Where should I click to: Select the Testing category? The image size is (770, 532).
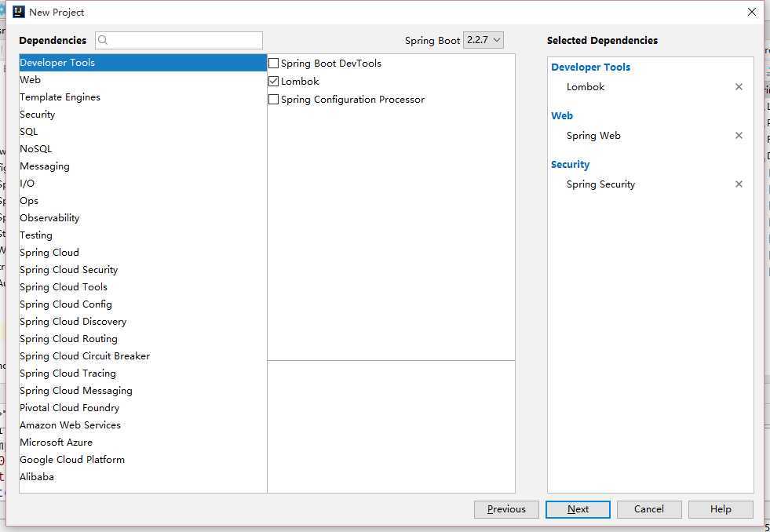click(143, 235)
